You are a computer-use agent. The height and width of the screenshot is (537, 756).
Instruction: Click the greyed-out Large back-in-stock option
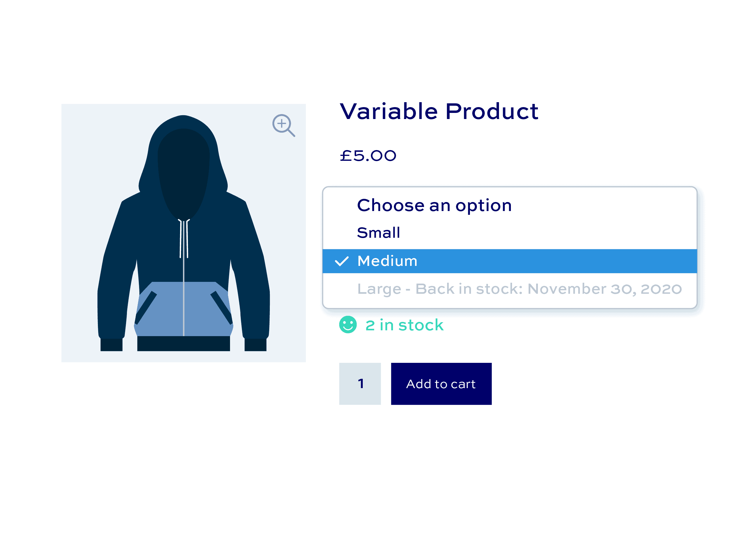point(509,289)
